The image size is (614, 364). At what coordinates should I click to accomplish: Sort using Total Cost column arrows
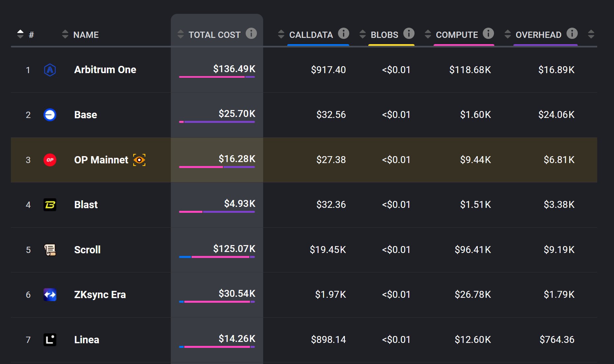click(180, 34)
